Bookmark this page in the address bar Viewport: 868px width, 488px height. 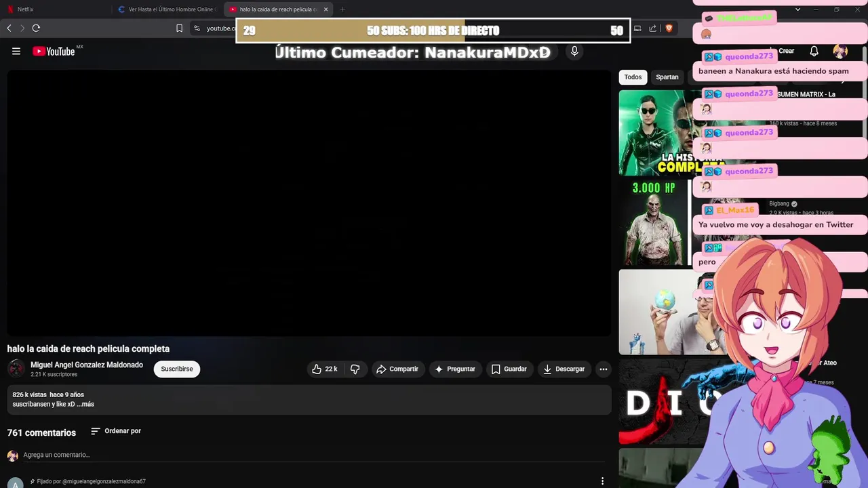[179, 28]
